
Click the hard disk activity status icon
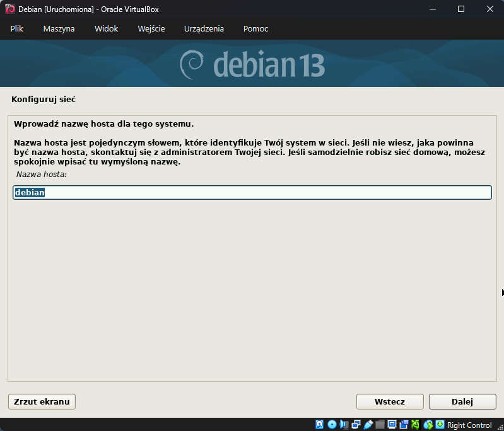319,425
